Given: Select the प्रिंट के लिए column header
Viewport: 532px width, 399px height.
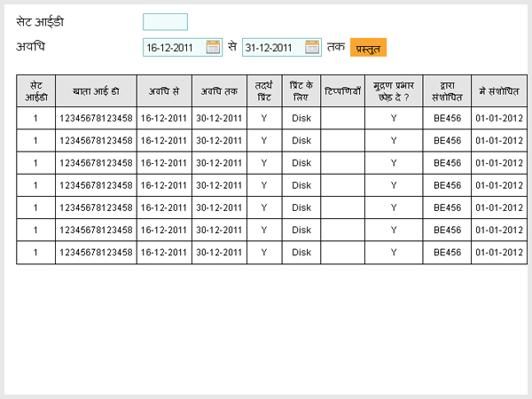Looking at the screenshot, I should click(x=301, y=91).
